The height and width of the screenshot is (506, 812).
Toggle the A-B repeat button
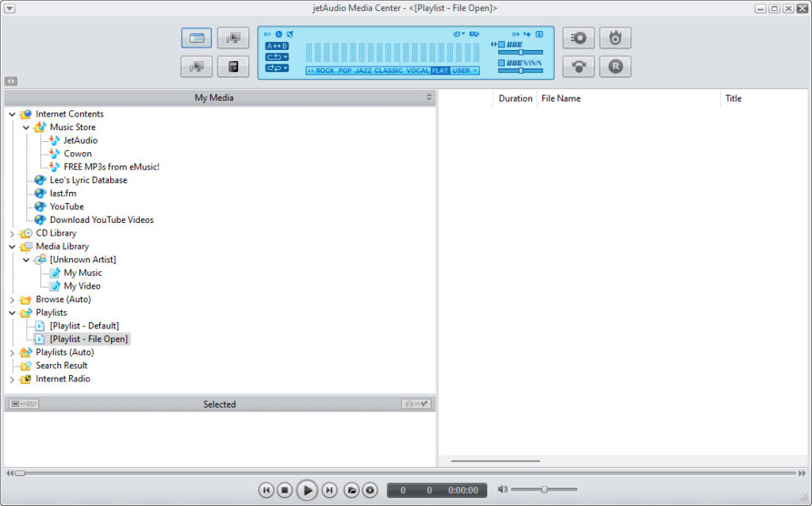(277, 46)
